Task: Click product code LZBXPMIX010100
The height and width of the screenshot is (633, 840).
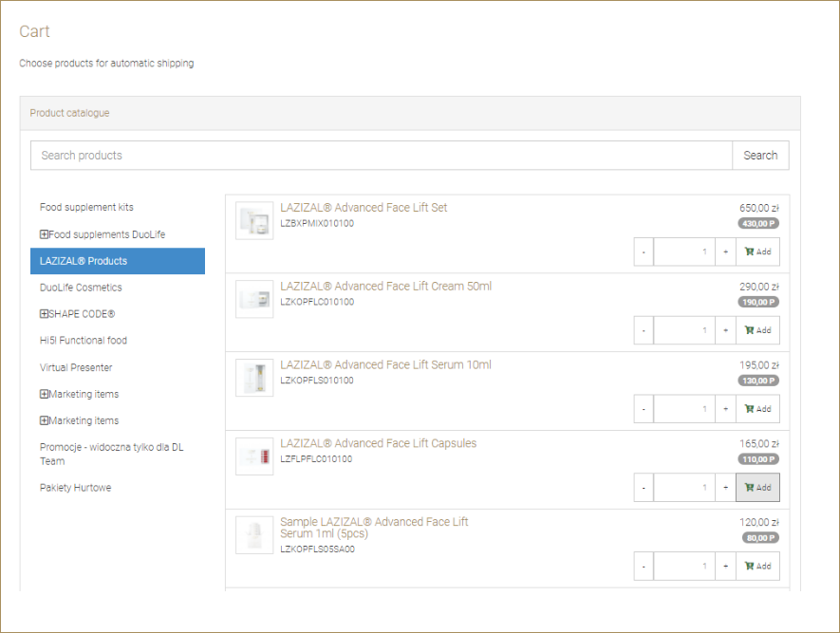Action: (317, 223)
